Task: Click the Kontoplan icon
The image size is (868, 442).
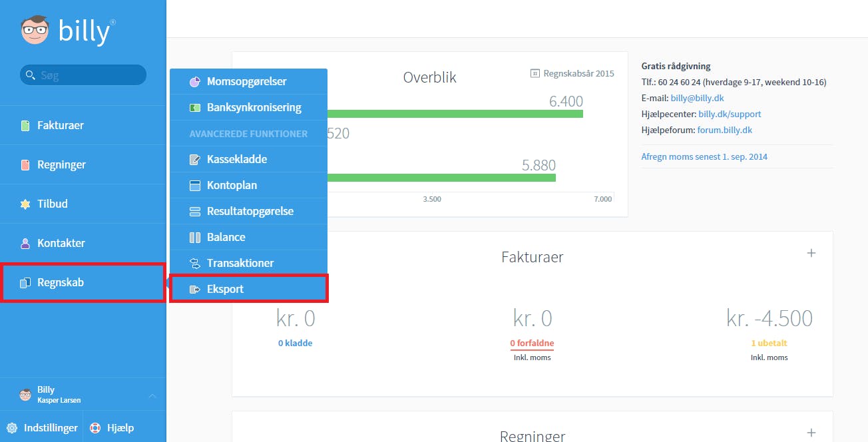Action: (x=195, y=186)
